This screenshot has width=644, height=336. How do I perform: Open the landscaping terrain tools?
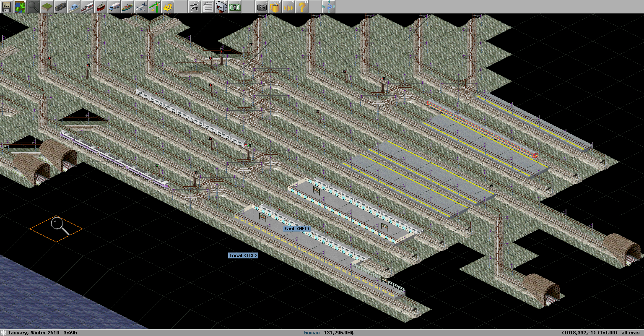tap(47, 7)
